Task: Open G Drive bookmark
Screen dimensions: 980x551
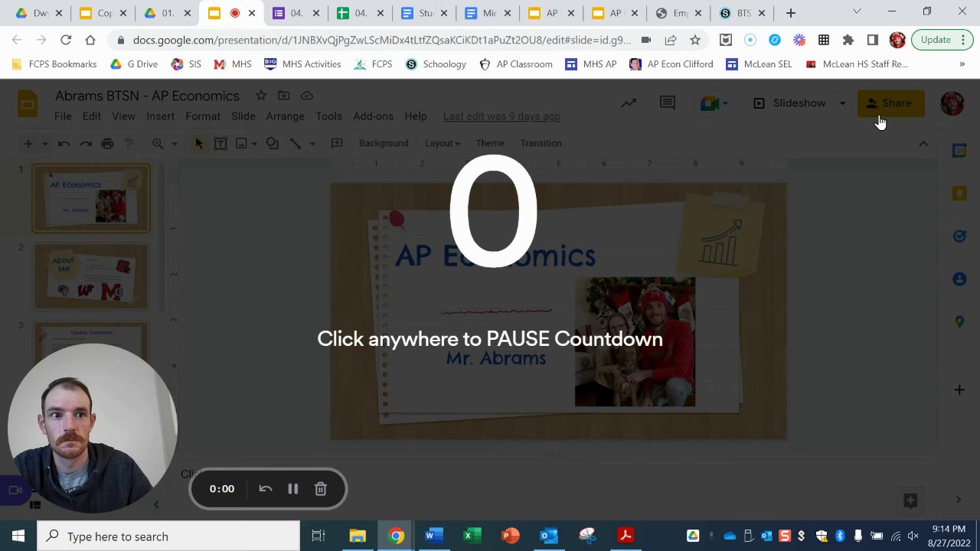Action: click(x=134, y=64)
